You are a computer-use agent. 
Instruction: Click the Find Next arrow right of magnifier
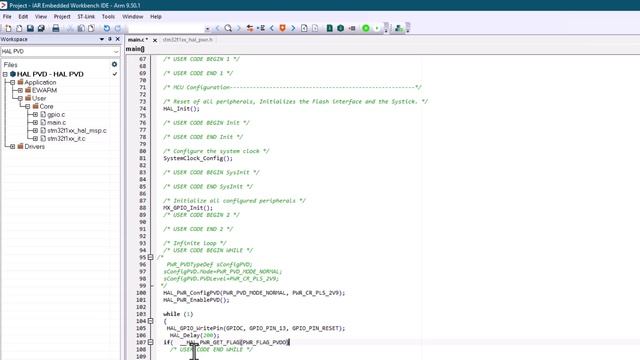[239, 28]
